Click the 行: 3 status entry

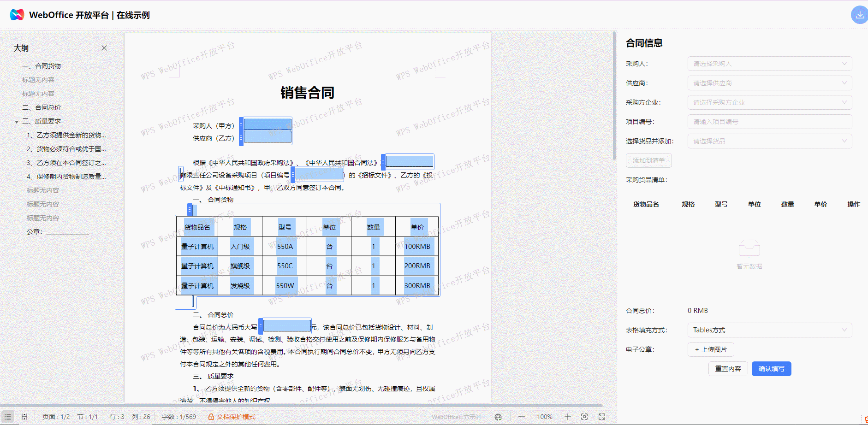pyautogui.click(x=117, y=417)
